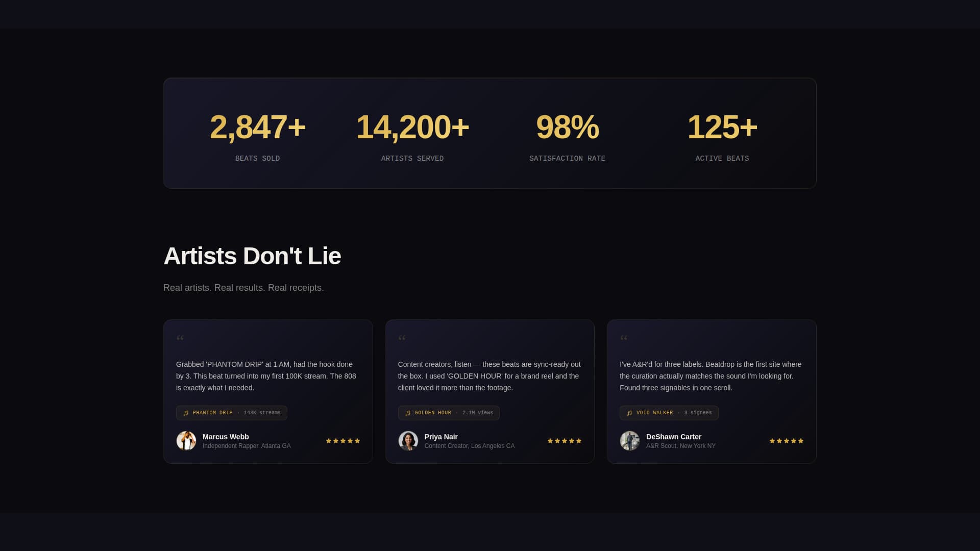This screenshot has width=980, height=551.
Task: Click the quote mark in Priya Nair's testimonial
Action: point(402,338)
